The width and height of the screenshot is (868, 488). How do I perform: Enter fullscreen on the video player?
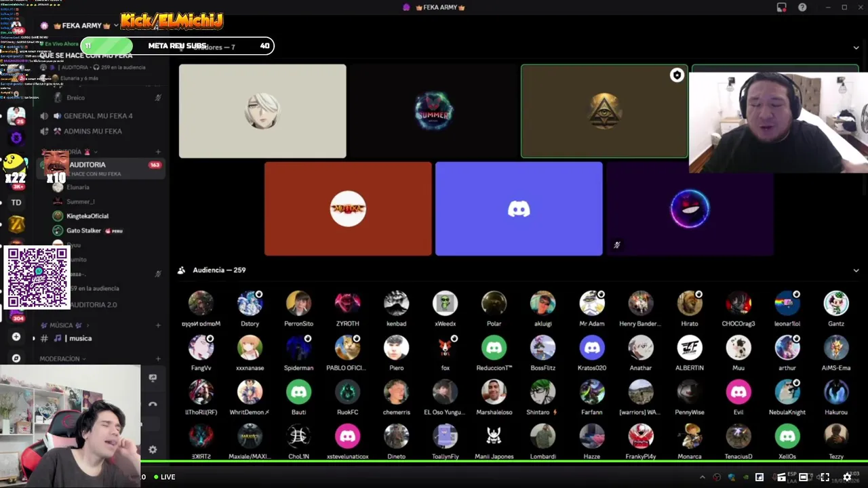click(x=825, y=477)
